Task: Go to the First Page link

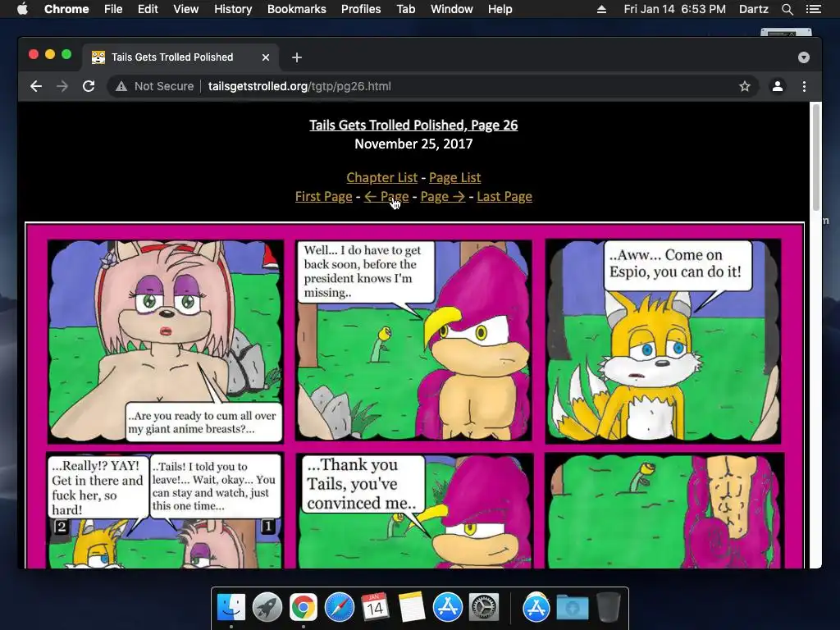Action: pos(323,197)
